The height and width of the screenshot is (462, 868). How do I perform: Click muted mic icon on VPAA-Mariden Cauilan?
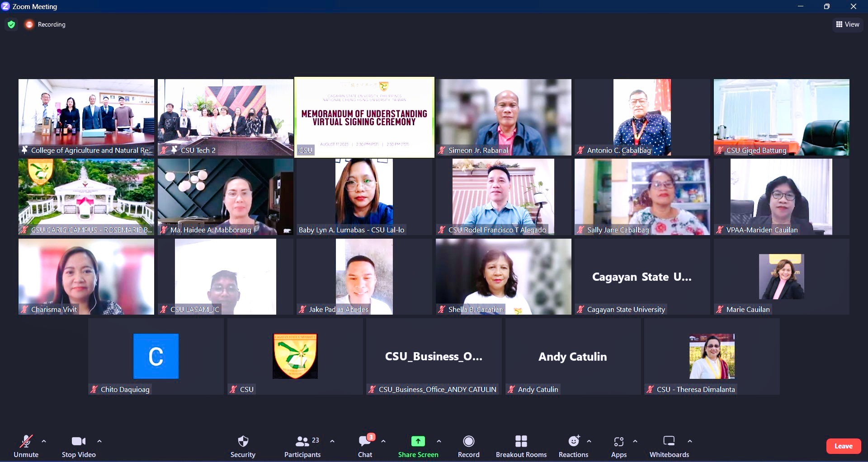pyautogui.click(x=720, y=230)
